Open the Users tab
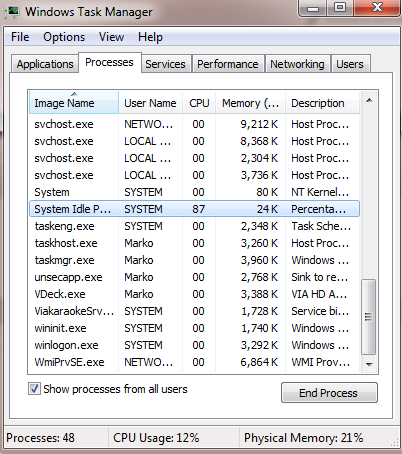The height and width of the screenshot is (454, 402). click(x=350, y=64)
